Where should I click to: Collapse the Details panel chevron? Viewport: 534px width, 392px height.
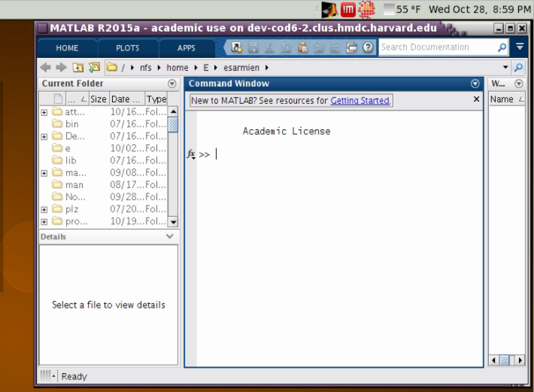coord(170,236)
